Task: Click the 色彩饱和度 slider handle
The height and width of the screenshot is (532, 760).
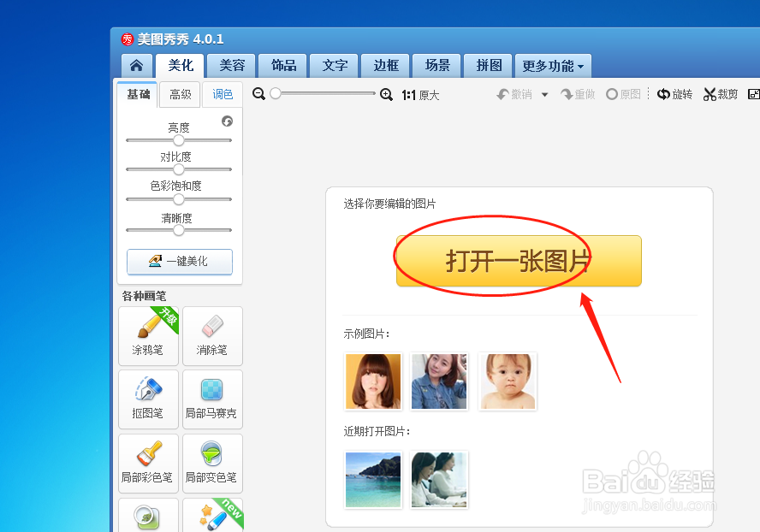Action: pyautogui.click(x=179, y=199)
